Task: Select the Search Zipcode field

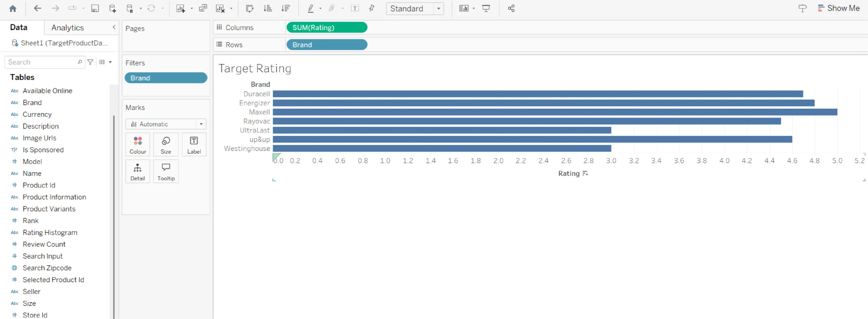Action: pos(47,268)
